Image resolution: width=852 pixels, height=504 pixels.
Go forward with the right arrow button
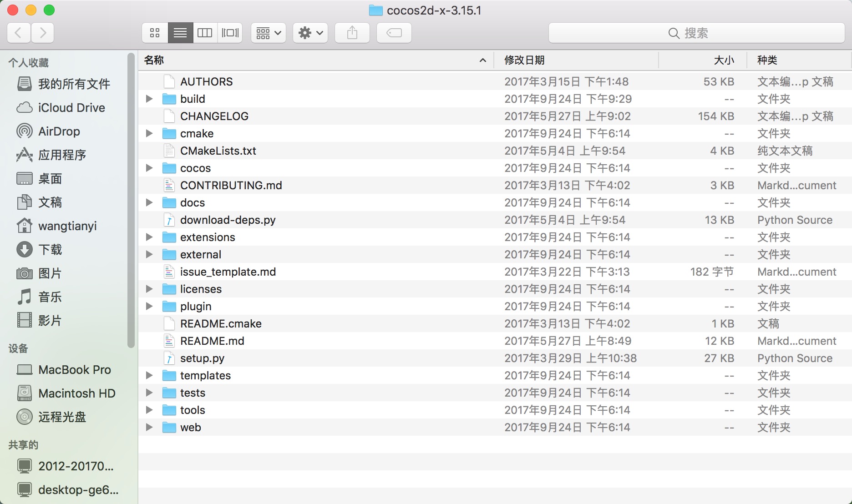43,33
